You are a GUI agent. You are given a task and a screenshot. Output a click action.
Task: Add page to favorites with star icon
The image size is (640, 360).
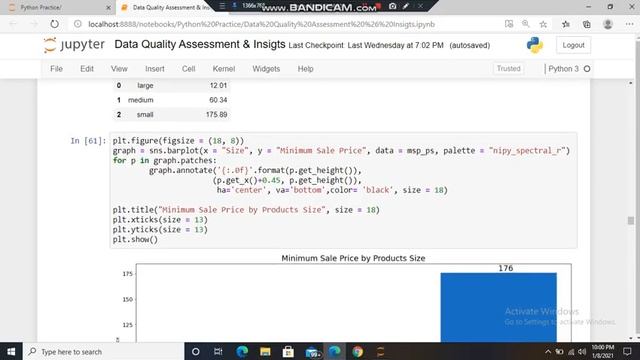click(x=543, y=24)
